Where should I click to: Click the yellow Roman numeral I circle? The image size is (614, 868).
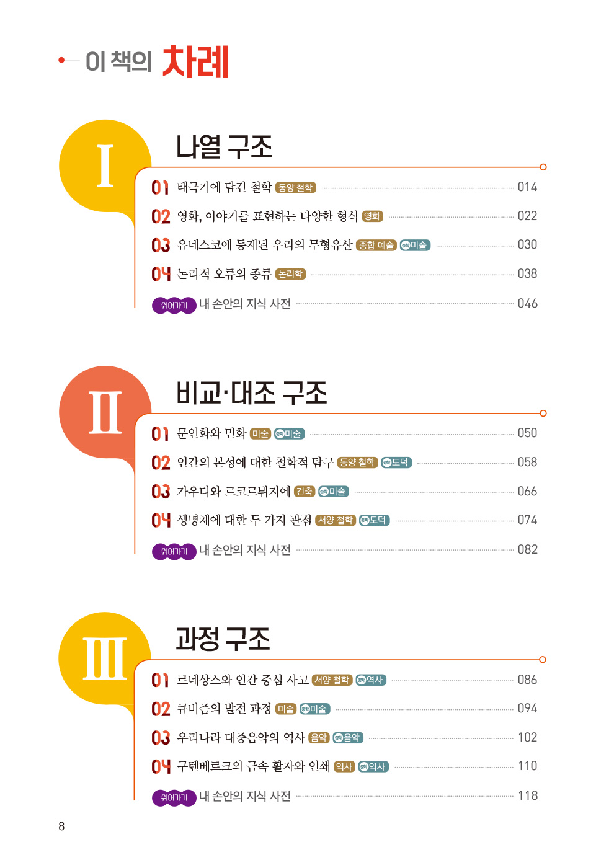pos(105,166)
